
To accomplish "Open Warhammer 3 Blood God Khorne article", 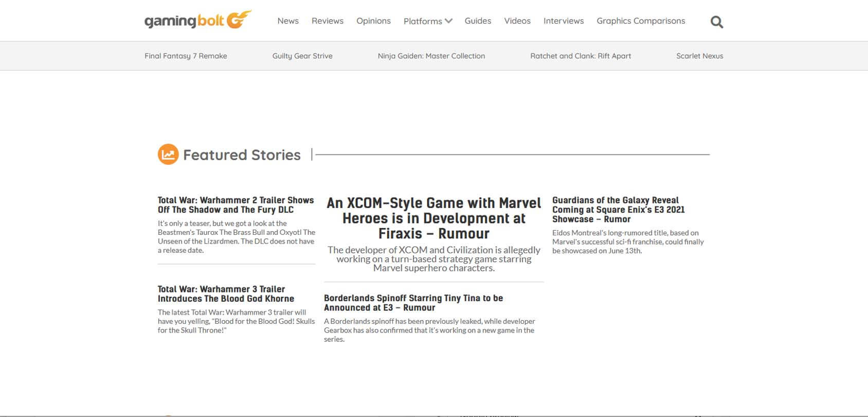I will [x=226, y=294].
